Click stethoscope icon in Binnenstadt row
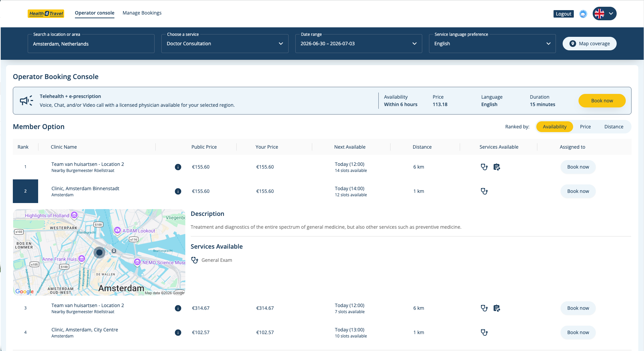The height and width of the screenshot is (351, 644). (x=484, y=191)
